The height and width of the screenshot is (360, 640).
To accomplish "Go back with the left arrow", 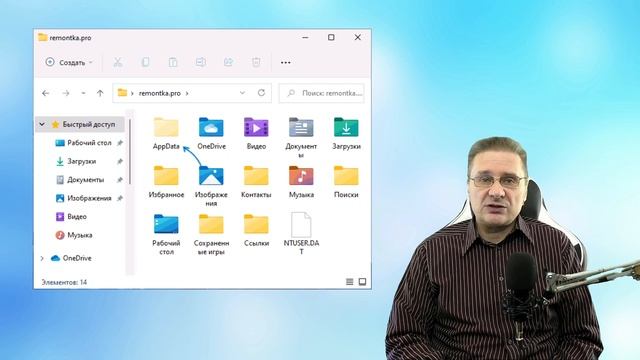I will pyautogui.click(x=46, y=93).
